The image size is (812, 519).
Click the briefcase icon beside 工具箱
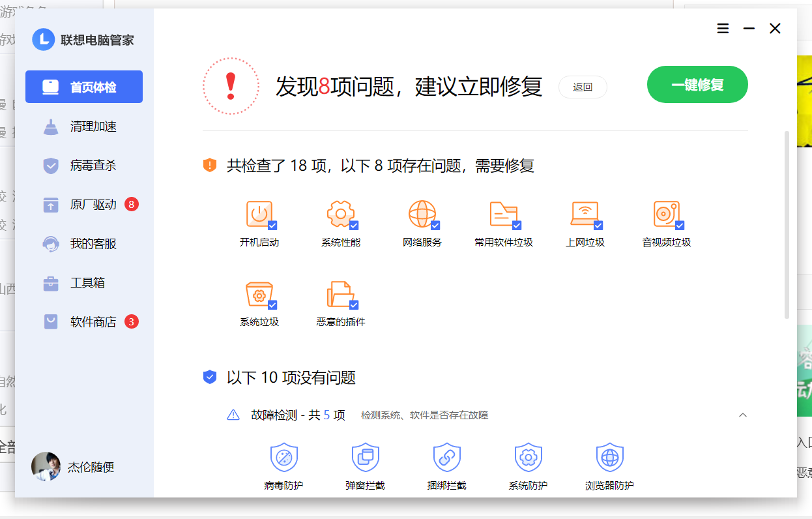click(x=51, y=283)
